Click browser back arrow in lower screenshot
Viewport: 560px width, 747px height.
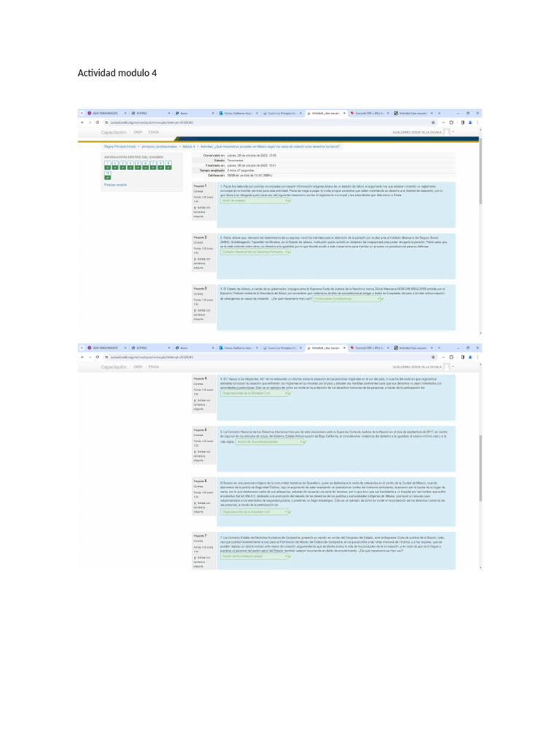pos(82,357)
